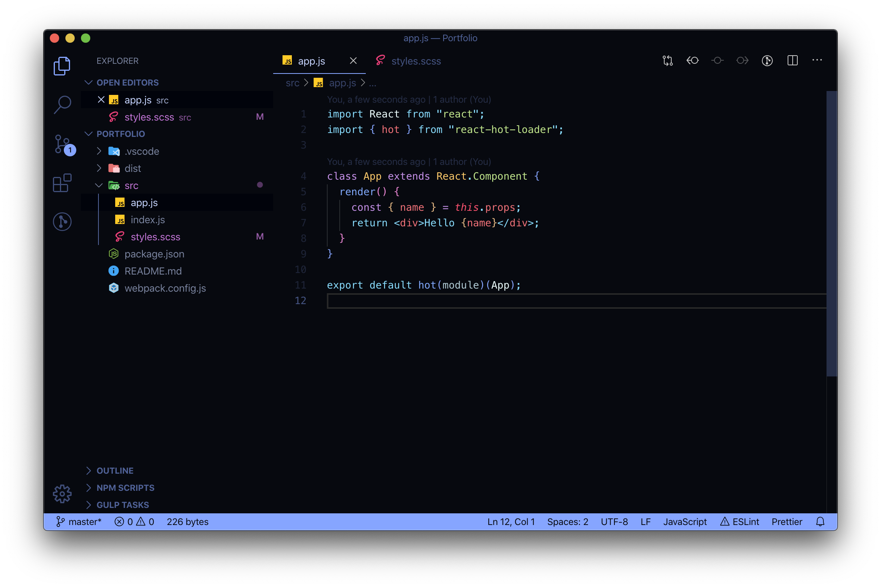The height and width of the screenshot is (588, 881).
Task: Split the editor using the split icon
Action: coord(792,60)
